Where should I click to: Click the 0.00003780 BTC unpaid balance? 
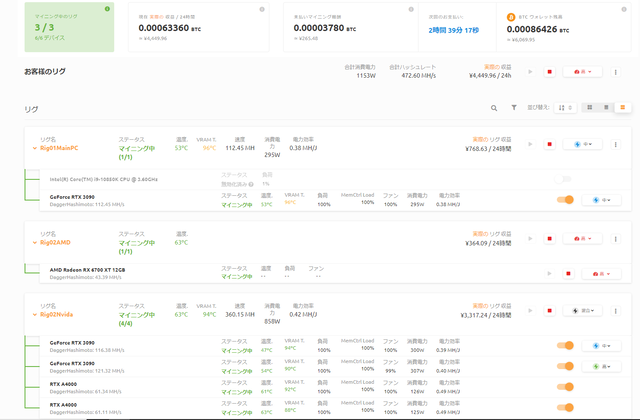324,28
